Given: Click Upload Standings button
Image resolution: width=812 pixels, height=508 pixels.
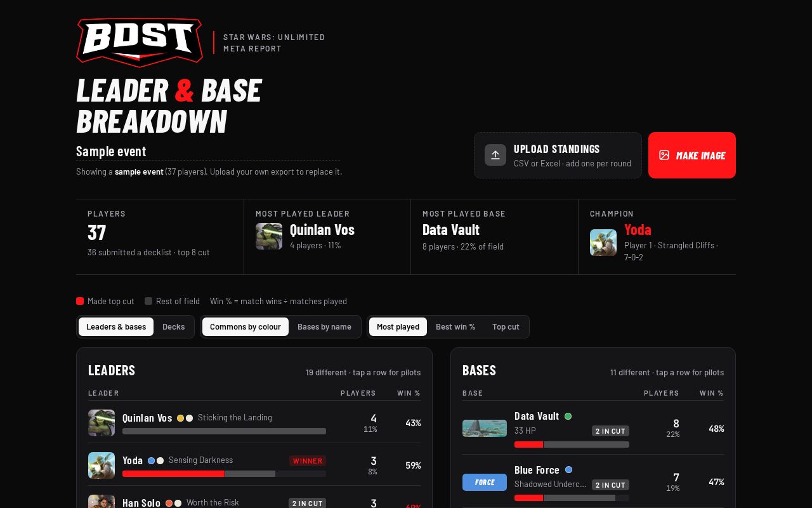Looking at the screenshot, I should [558, 155].
